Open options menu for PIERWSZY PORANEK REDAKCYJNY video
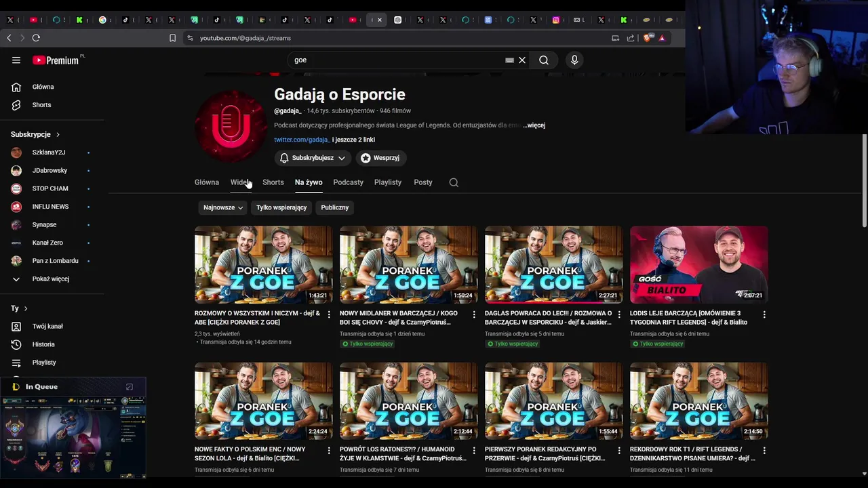This screenshot has height=488, width=868. [619, 450]
